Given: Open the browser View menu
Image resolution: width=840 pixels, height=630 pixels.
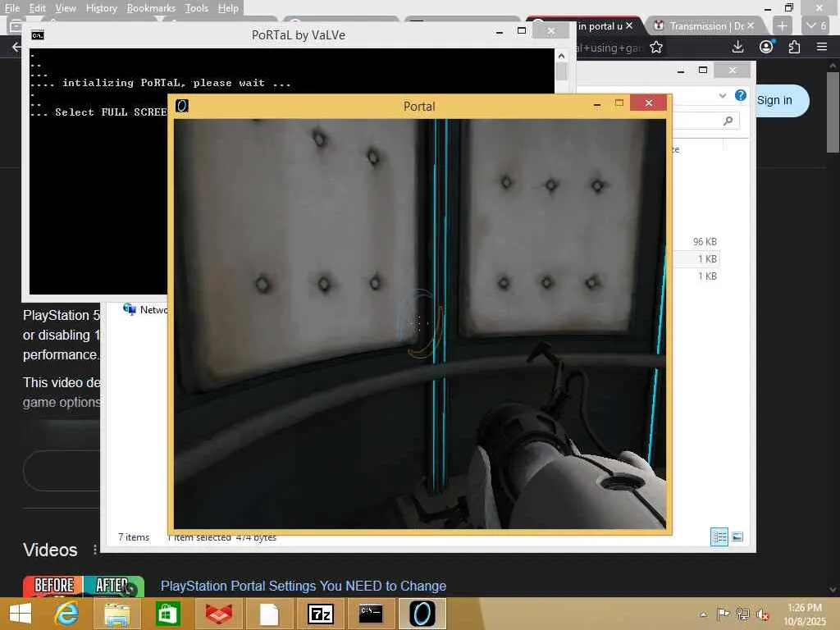Looking at the screenshot, I should point(66,8).
